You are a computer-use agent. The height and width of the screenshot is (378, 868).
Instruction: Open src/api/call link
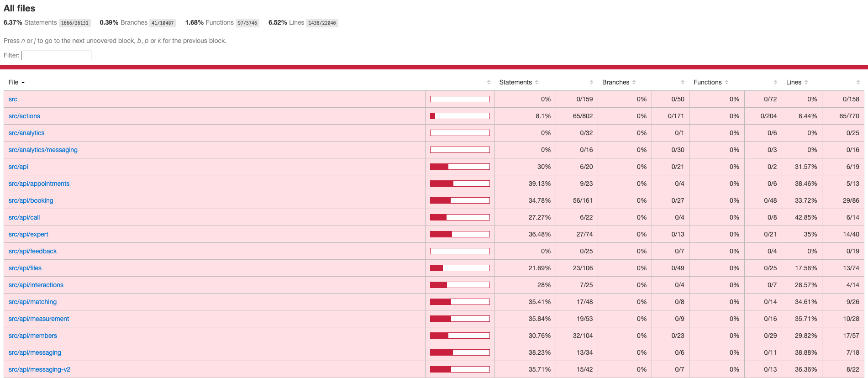point(24,217)
